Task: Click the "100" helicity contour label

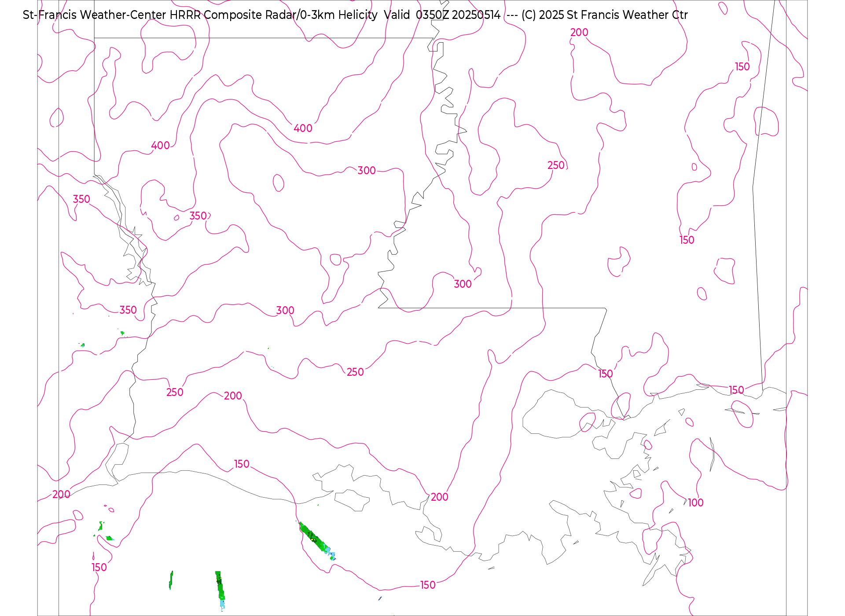Action: click(x=696, y=502)
